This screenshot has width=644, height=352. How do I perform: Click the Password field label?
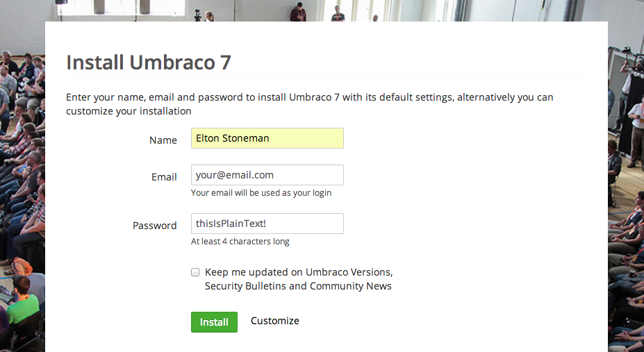click(x=154, y=226)
